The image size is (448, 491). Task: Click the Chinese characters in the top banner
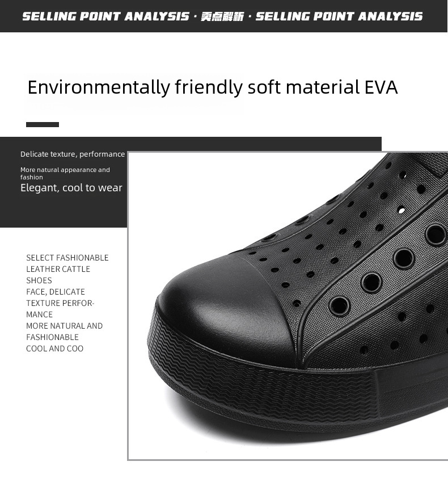coord(222,16)
